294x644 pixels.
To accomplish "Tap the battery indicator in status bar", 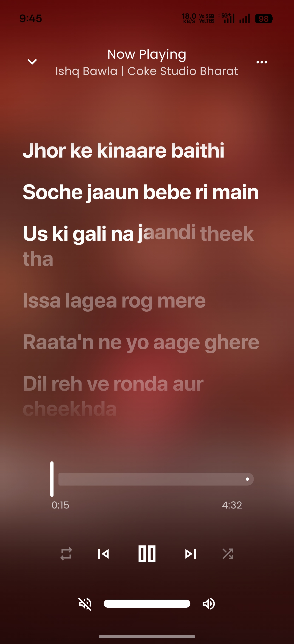I will (x=263, y=19).
